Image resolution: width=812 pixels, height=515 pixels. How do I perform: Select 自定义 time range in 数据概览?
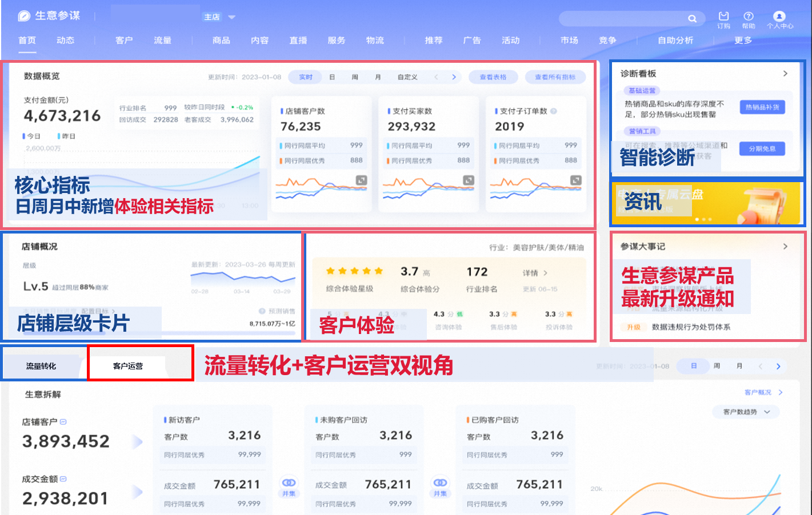click(407, 77)
